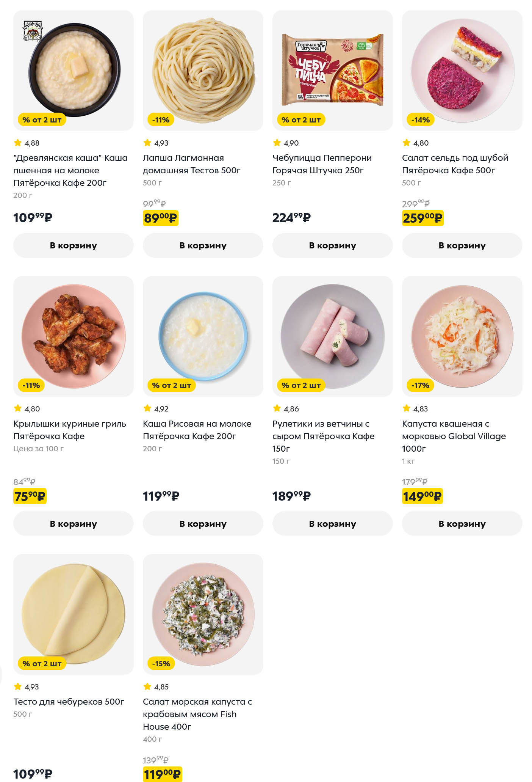The height and width of the screenshot is (782, 532).
Task: Open Чебупицца Пепперони product image
Action: click(332, 70)
